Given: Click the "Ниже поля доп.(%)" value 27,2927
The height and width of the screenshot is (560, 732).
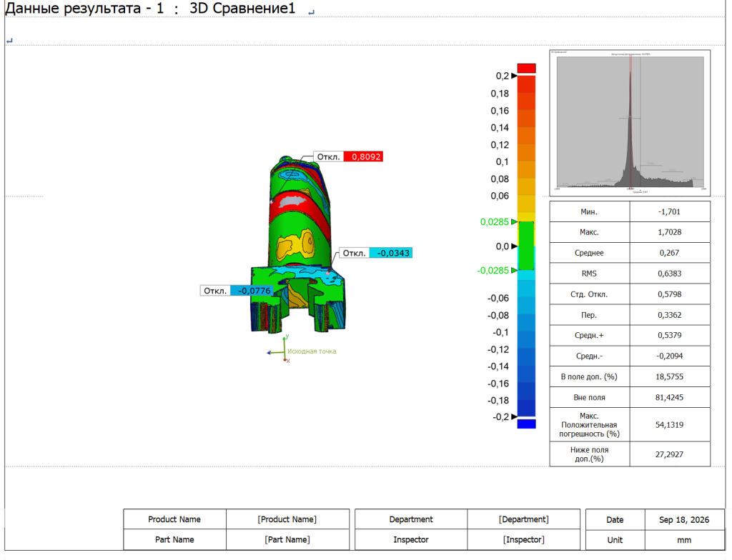Looking at the screenshot, I should click(x=669, y=454).
